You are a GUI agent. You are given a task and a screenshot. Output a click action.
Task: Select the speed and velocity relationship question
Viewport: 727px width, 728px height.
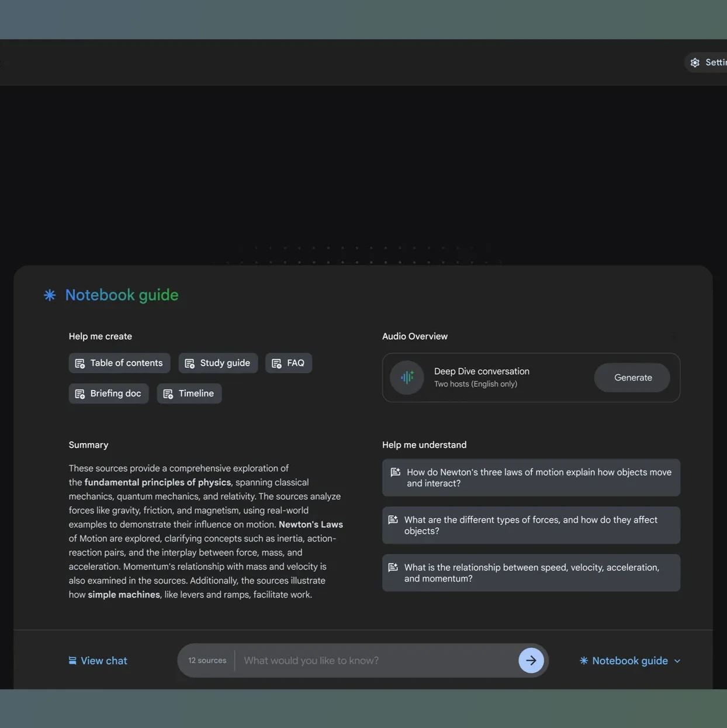coord(531,572)
